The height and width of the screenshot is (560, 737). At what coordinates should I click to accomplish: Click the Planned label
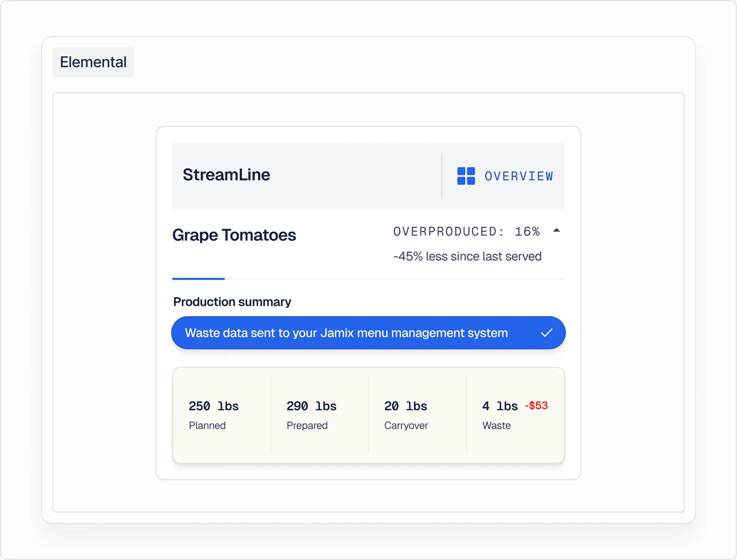pyautogui.click(x=207, y=425)
